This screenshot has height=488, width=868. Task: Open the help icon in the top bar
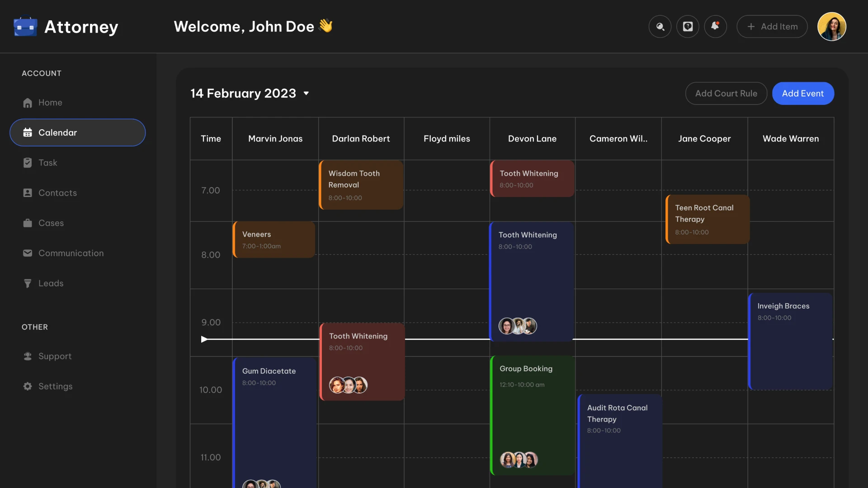688,26
